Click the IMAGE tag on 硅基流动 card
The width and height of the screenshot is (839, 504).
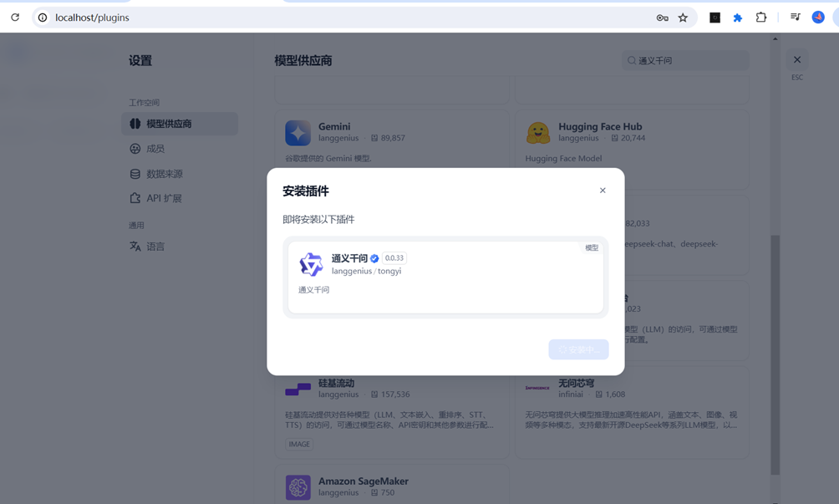click(x=299, y=444)
